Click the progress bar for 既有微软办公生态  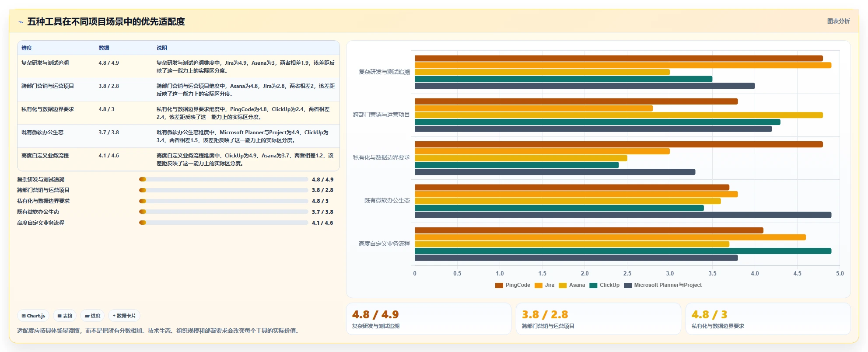click(224, 212)
